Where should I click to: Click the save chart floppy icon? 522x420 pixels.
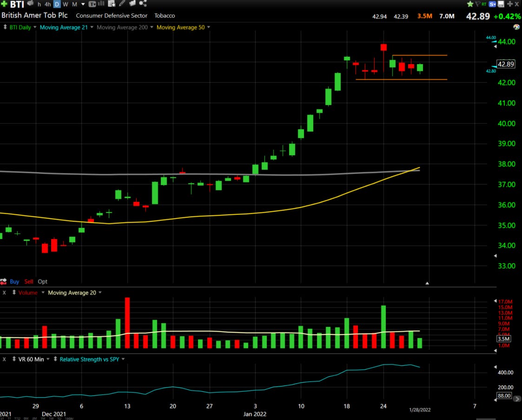point(501,4)
